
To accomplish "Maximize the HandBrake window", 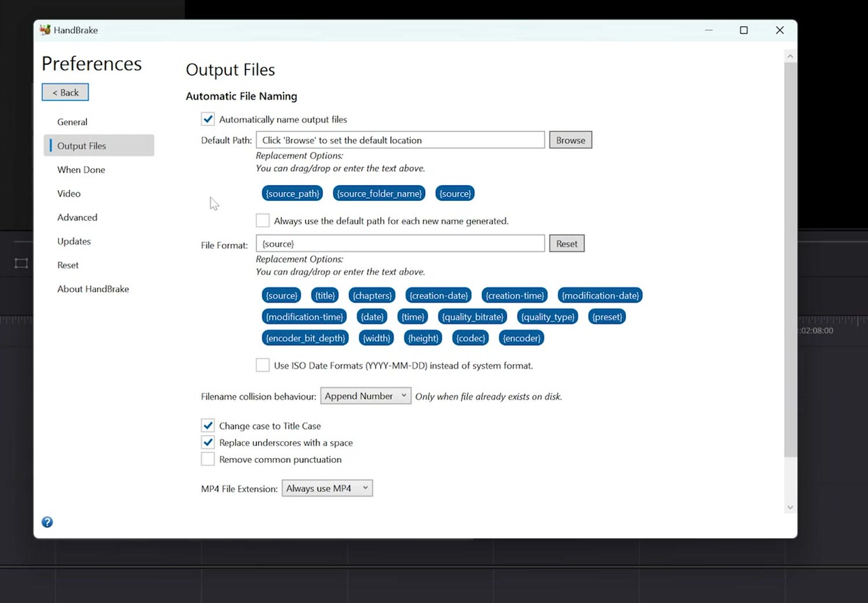I will (744, 30).
